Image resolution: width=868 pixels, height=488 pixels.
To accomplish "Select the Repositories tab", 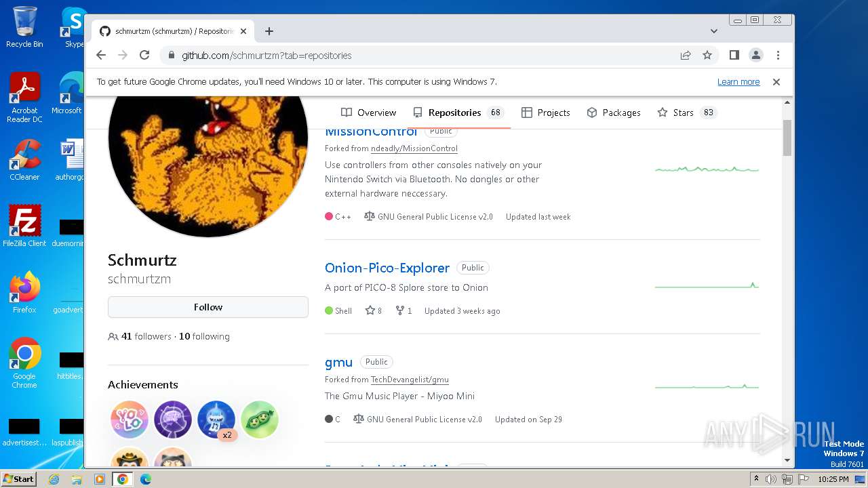I will 458,113.
